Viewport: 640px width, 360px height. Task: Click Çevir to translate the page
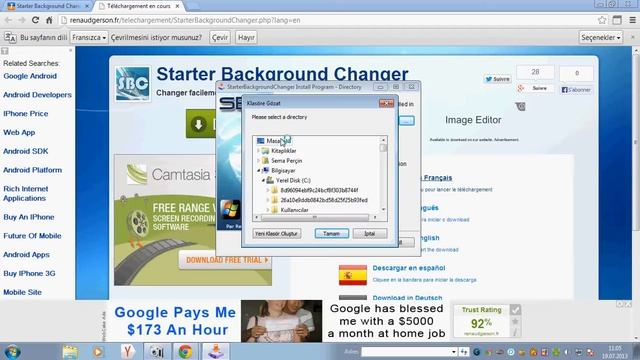pyautogui.click(x=220, y=38)
